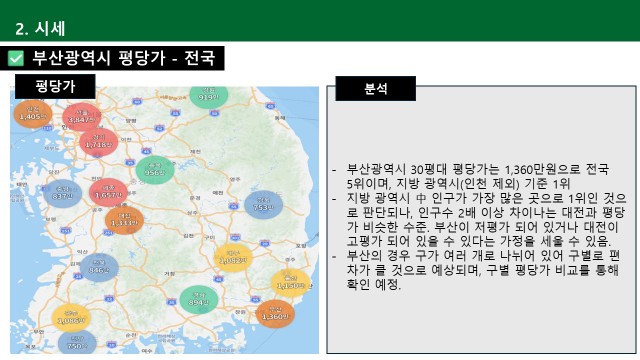The image size is (640, 360).
Task: Click the title '부산광역시 평당가 - 전국'
Action: tap(123, 58)
